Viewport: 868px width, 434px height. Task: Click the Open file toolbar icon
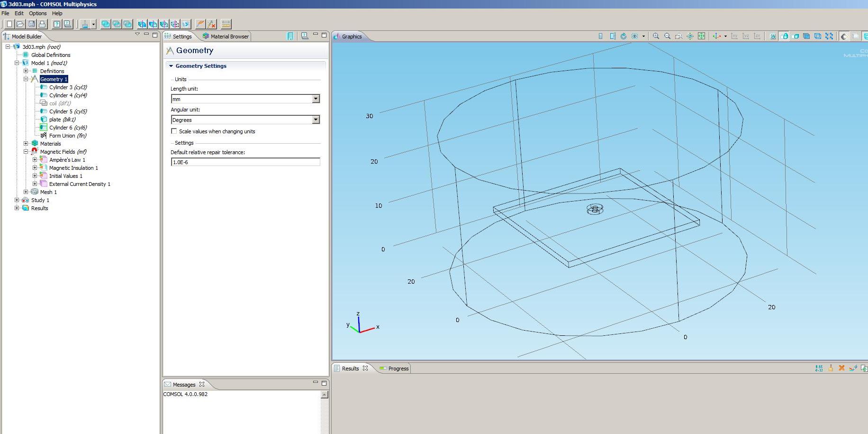(x=20, y=24)
